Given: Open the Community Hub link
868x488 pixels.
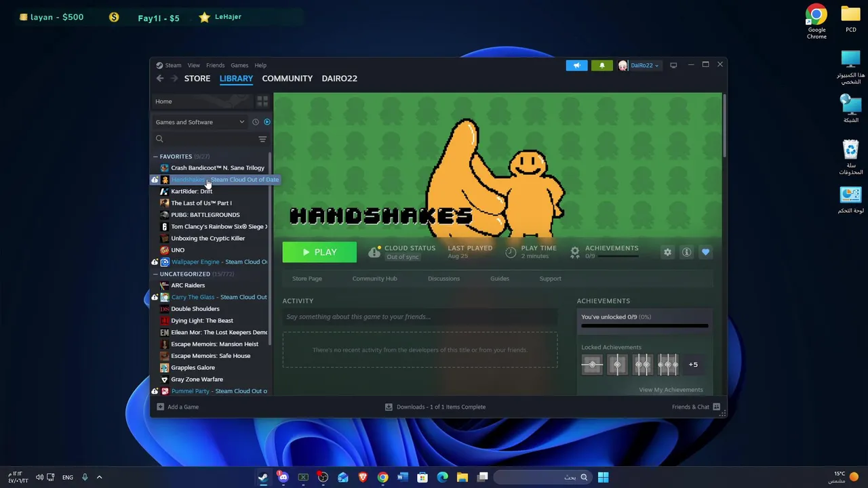Looking at the screenshot, I should coord(374,279).
